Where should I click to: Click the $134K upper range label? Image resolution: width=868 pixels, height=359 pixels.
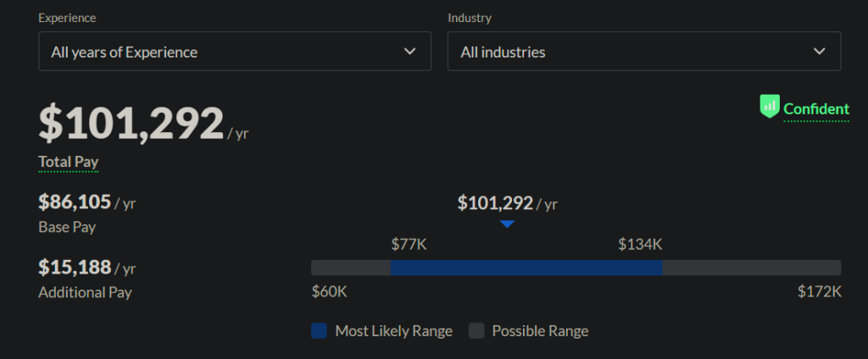(x=641, y=244)
